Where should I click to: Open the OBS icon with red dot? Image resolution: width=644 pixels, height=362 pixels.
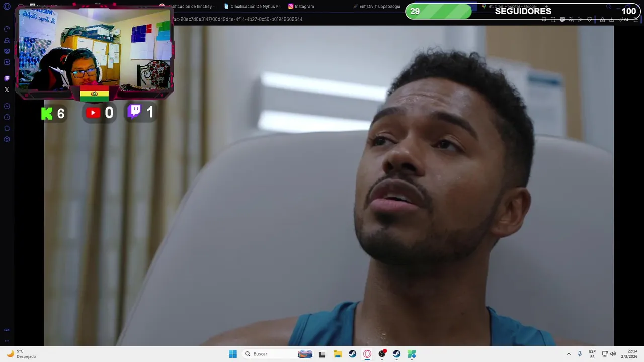coord(382,354)
